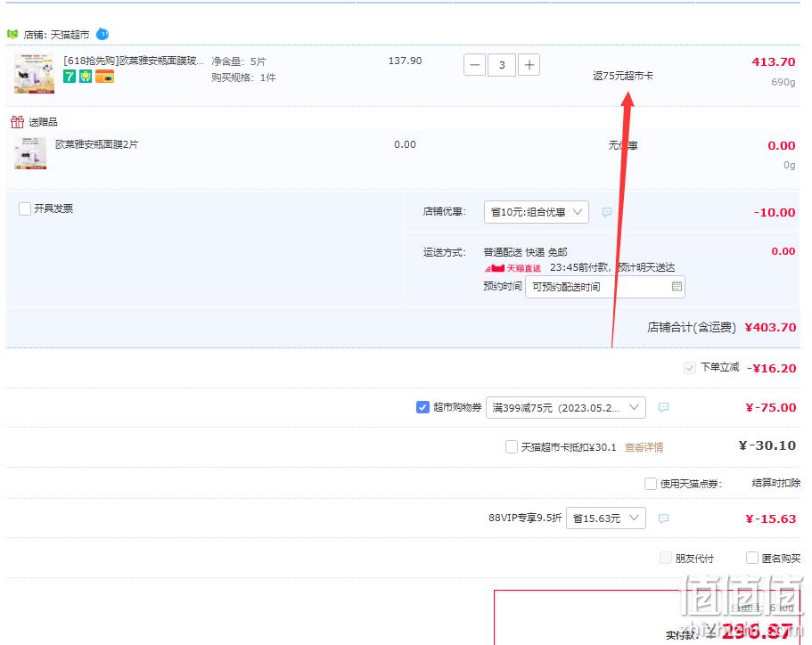Click the quantity field showing 3
812x645 pixels.
coord(502,65)
